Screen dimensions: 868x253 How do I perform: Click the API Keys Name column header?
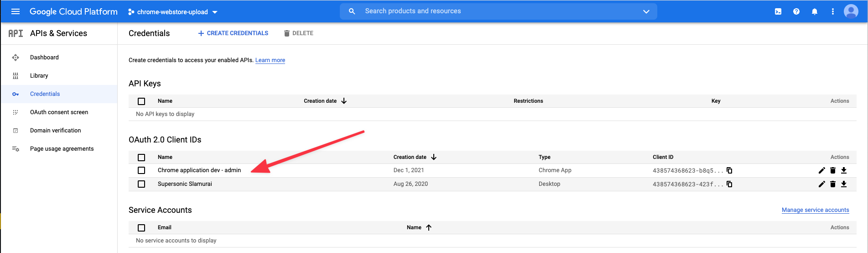tap(165, 101)
